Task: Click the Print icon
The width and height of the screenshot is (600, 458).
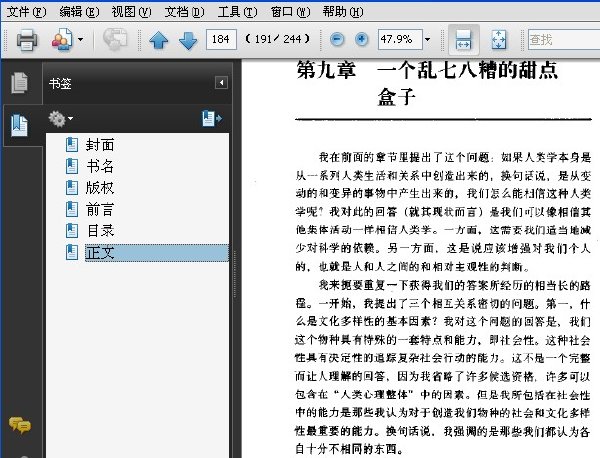Action: pyautogui.click(x=27, y=39)
